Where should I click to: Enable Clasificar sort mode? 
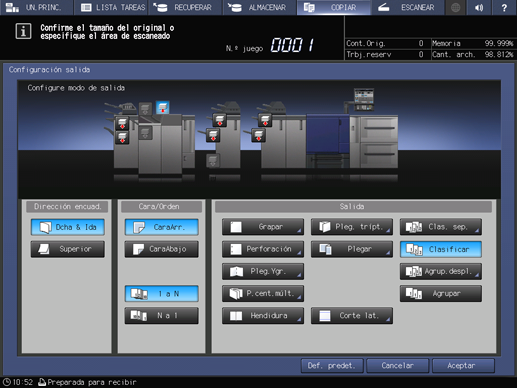[441, 249]
